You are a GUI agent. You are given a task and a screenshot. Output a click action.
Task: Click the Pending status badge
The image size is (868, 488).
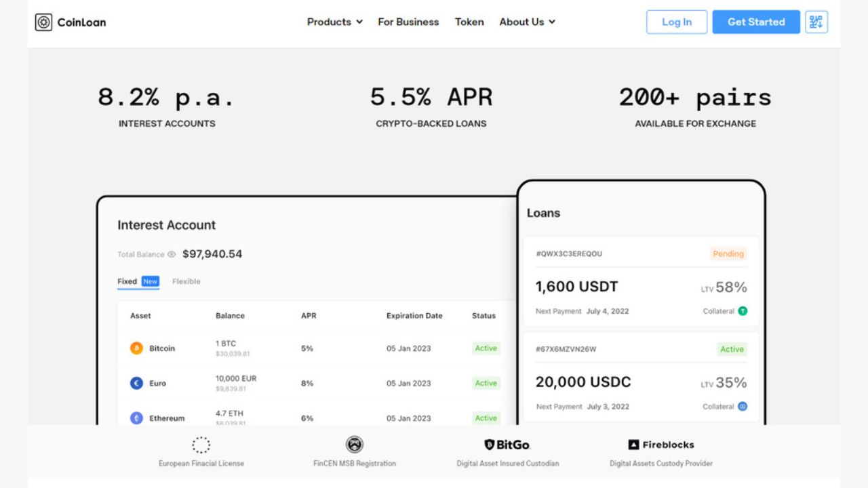coord(728,253)
